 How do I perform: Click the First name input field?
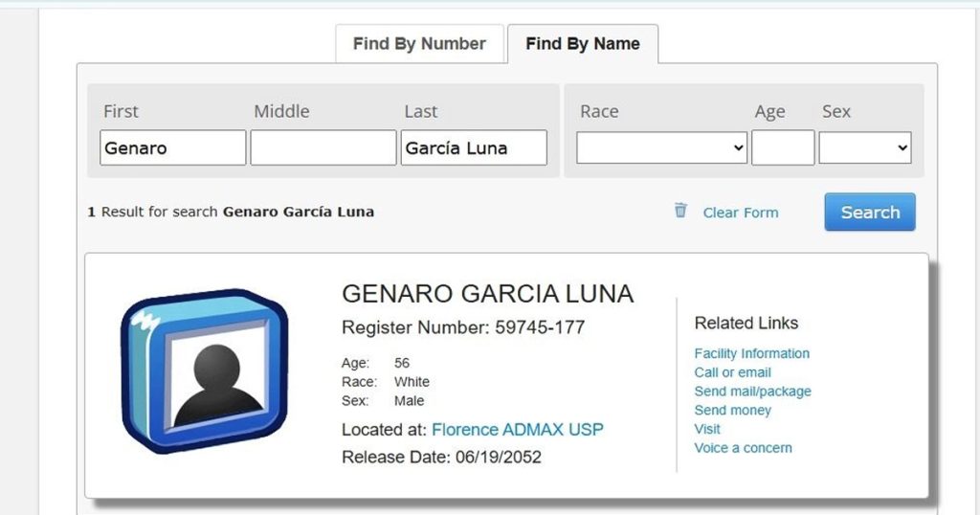click(x=172, y=148)
